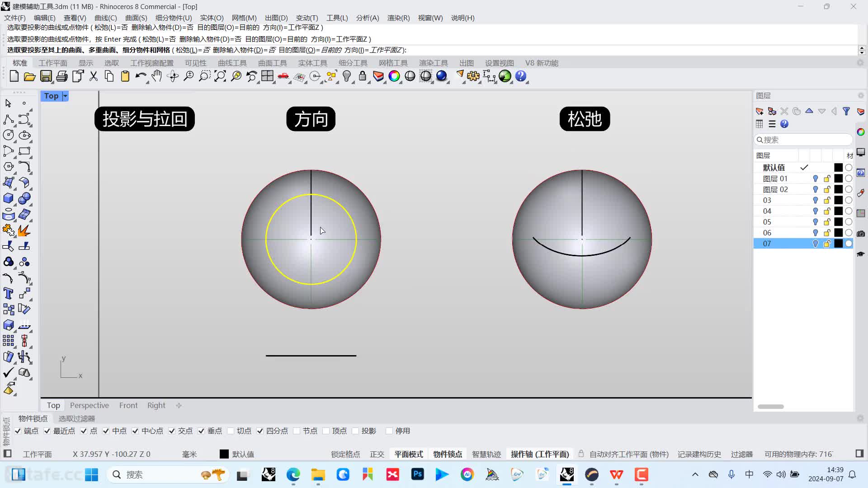This screenshot has width=868, height=488.
Task: Toggle visibility bulb for layer 图层 01
Action: (x=816, y=178)
